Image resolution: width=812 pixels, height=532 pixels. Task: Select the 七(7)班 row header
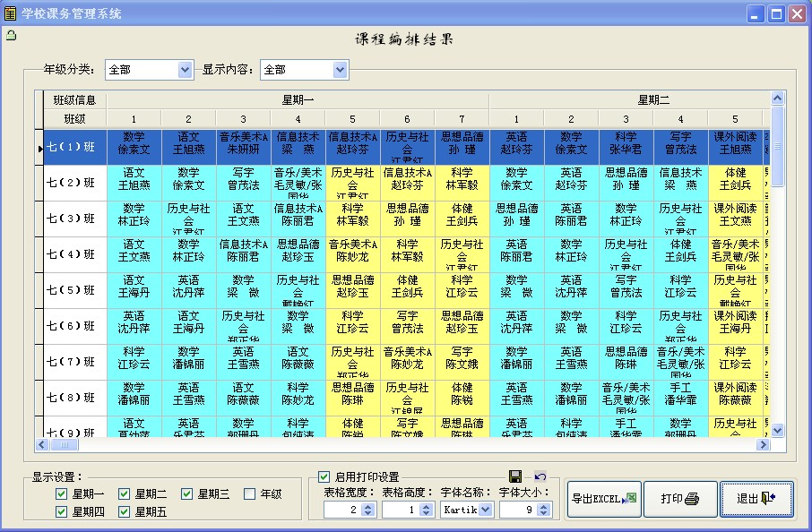tap(74, 361)
